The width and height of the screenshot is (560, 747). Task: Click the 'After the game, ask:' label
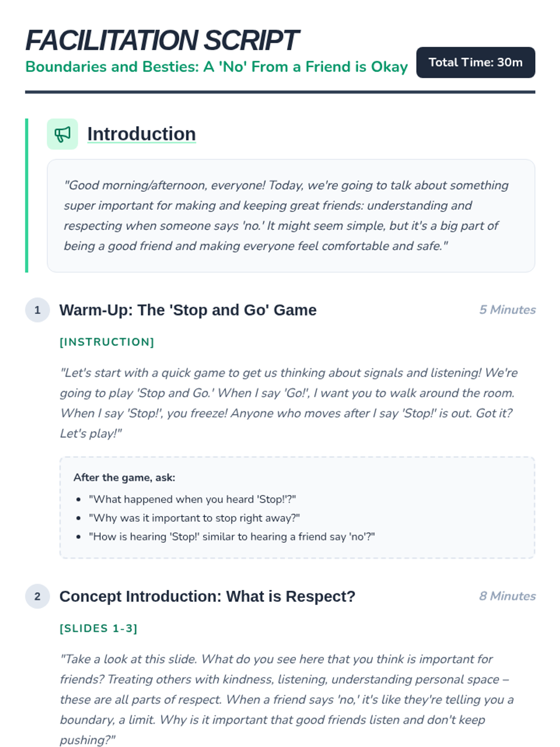(124, 478)
